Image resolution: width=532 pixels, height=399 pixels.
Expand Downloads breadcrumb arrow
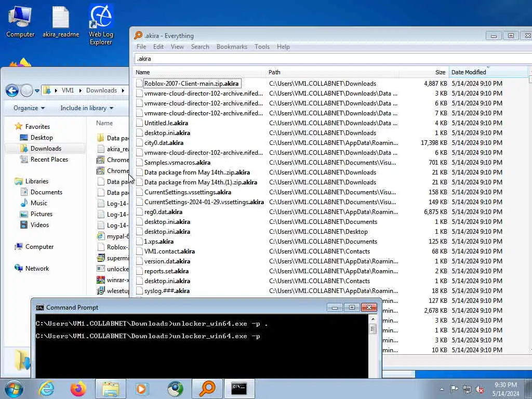click(123, 90)
